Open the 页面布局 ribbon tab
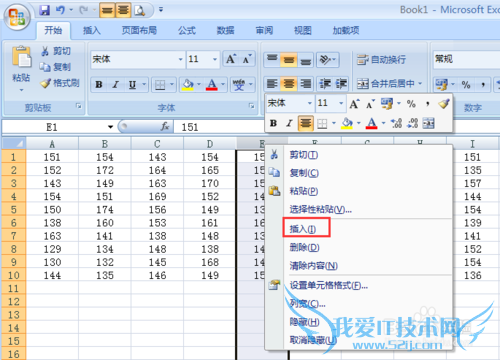Image resolution: width=500 pixels, height=360 pixels. 139,31
